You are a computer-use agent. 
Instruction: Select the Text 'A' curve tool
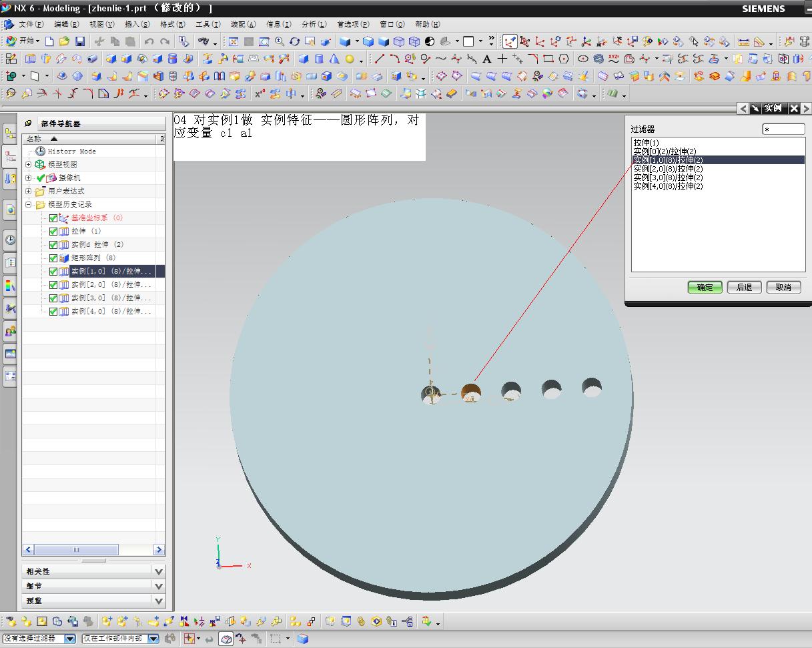click(487, 59)
